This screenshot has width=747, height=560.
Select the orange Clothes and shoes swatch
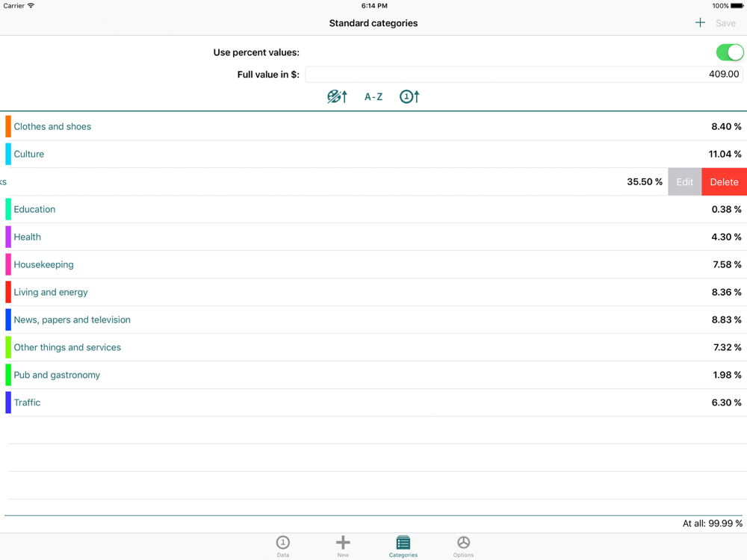click(8, 126)
